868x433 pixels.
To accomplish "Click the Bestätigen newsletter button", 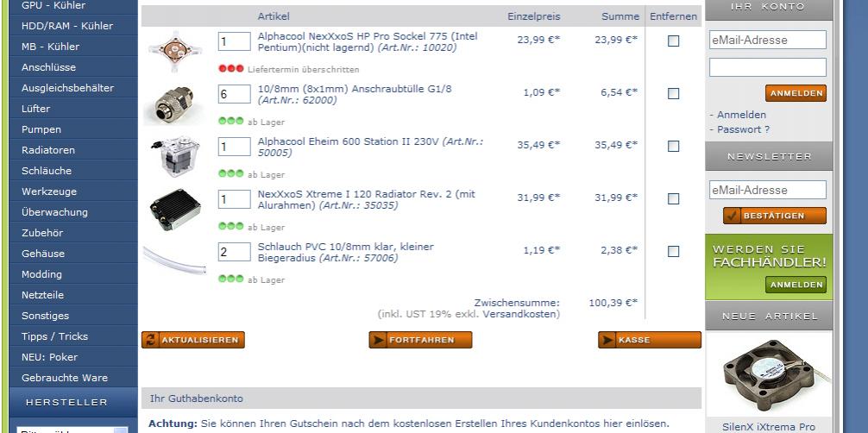I will 775,216.
